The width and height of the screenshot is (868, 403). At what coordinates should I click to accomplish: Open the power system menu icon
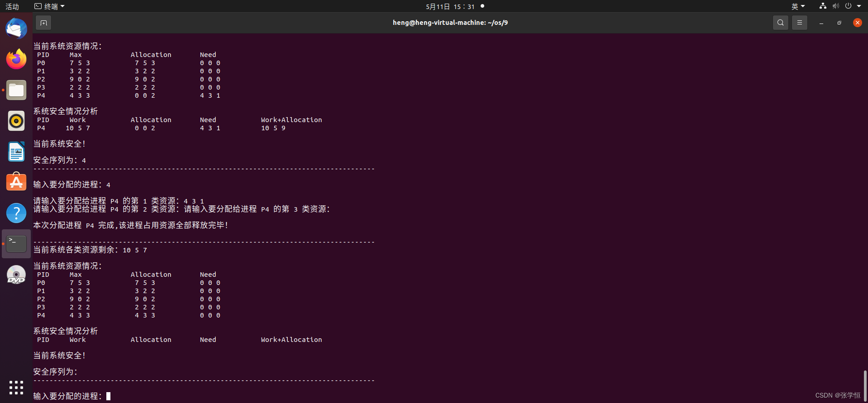click(848, 6)
